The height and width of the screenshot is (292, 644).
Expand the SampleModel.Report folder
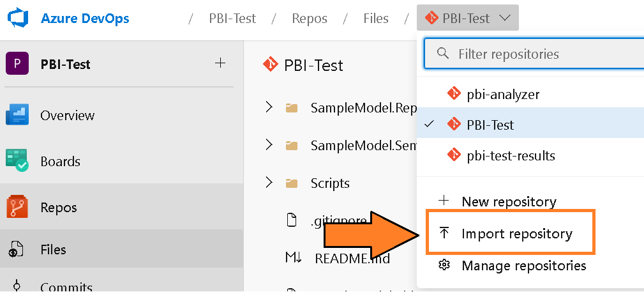pyautogui.click(x=269, y=108)
